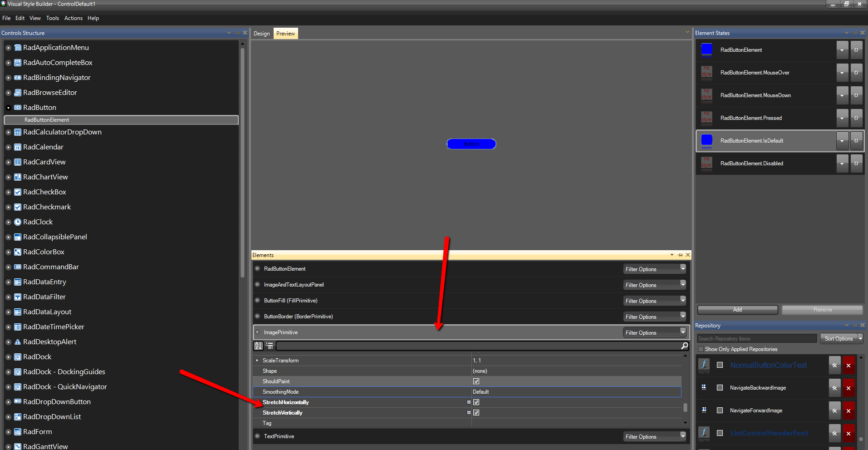868x450 pixels.
Task: Expand the ScaleTransform property
Action: click(x=257, y=361)
